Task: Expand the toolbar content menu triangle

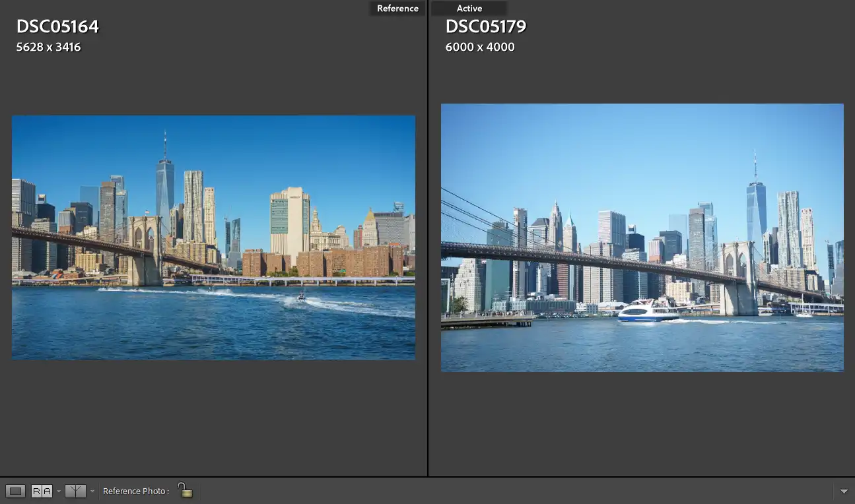Action: 844,491
